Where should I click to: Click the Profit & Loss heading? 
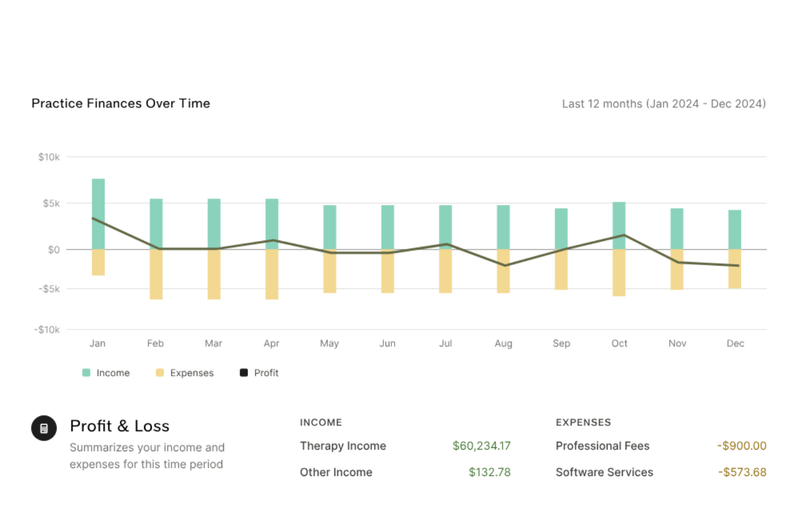(x=119, y=426)
